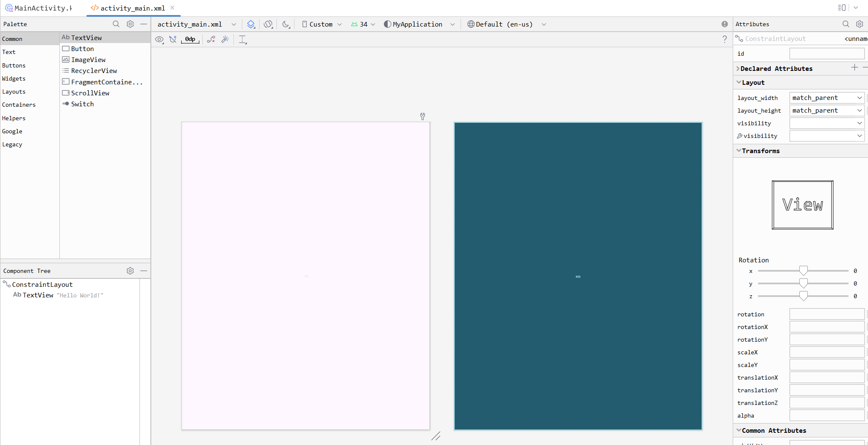Close the activity_main.xml tab

(x=172, y=8)
